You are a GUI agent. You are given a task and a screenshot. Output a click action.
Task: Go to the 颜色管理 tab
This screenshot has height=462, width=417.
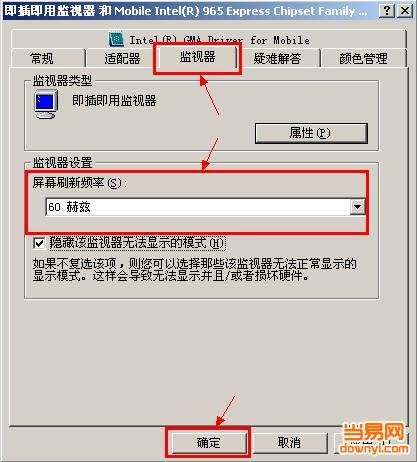(x=363, y=59)
